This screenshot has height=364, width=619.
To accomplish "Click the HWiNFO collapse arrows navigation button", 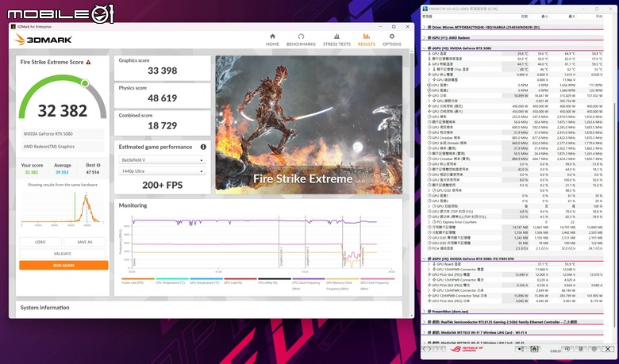I will 440,349.
